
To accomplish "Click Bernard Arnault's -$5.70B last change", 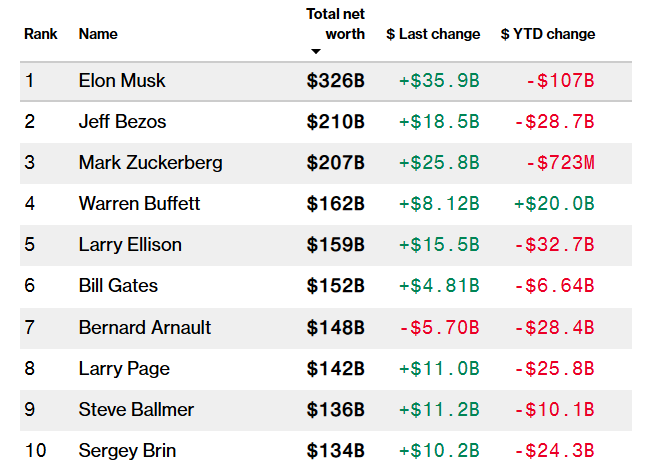I will pos(439,327).
